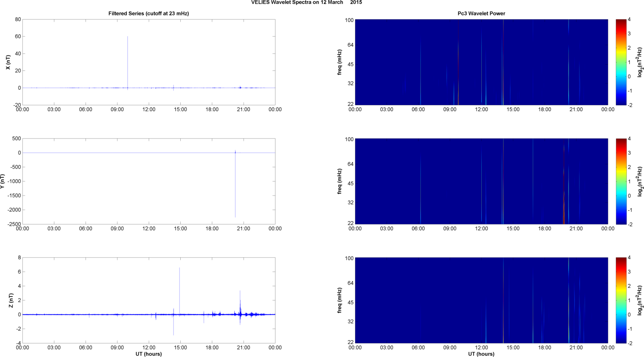Click the log2(nT²/Hz) label beside the middle colorbar
This screenshot has width=644, height=357.
640,181
